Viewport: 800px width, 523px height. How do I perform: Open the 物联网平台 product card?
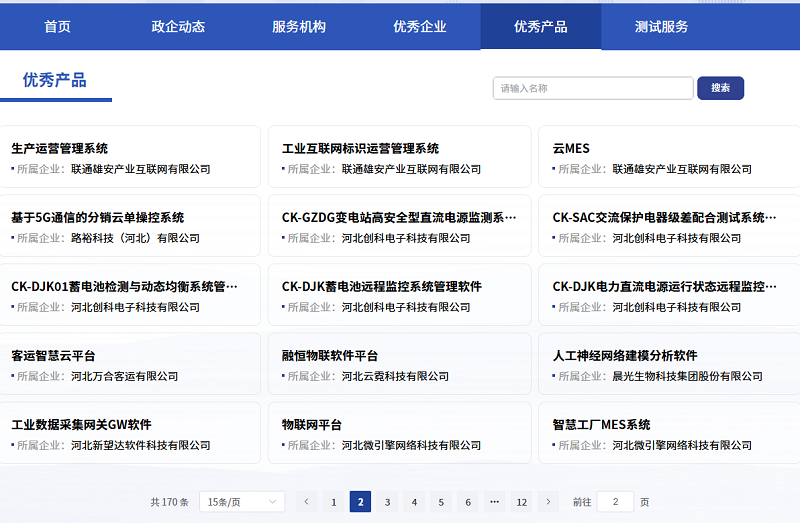click(399, 433)
